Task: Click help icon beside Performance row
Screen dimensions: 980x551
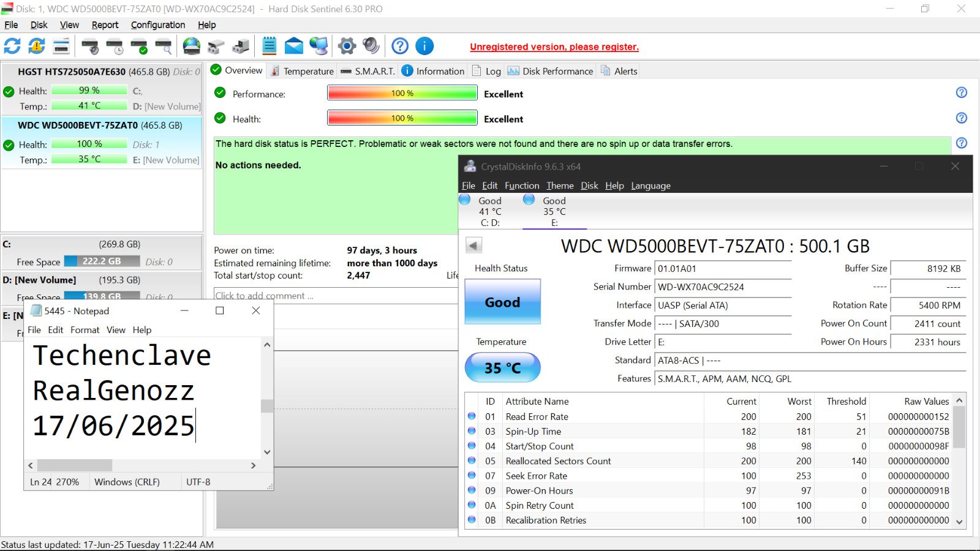Action: (962, 92)
